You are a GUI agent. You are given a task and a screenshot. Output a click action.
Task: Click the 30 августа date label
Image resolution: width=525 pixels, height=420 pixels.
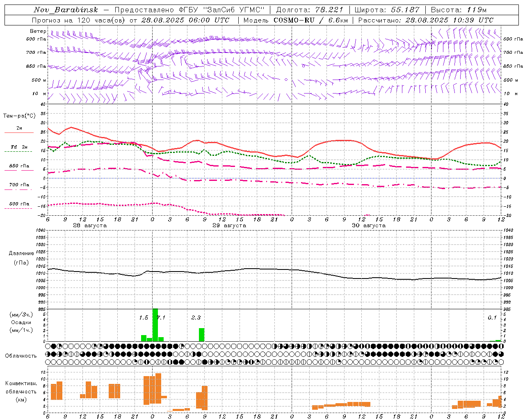point(369,226)
